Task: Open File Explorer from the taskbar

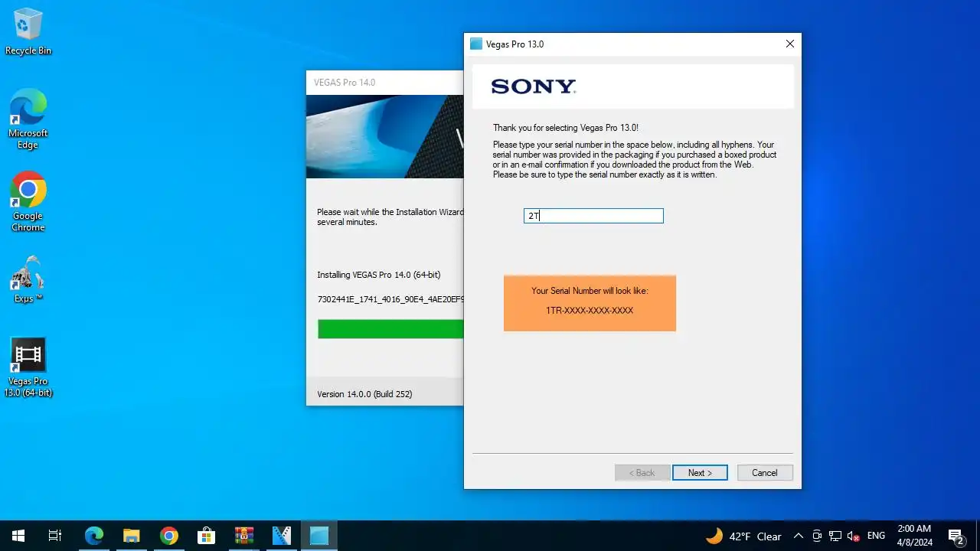Action: pos(132,536)
